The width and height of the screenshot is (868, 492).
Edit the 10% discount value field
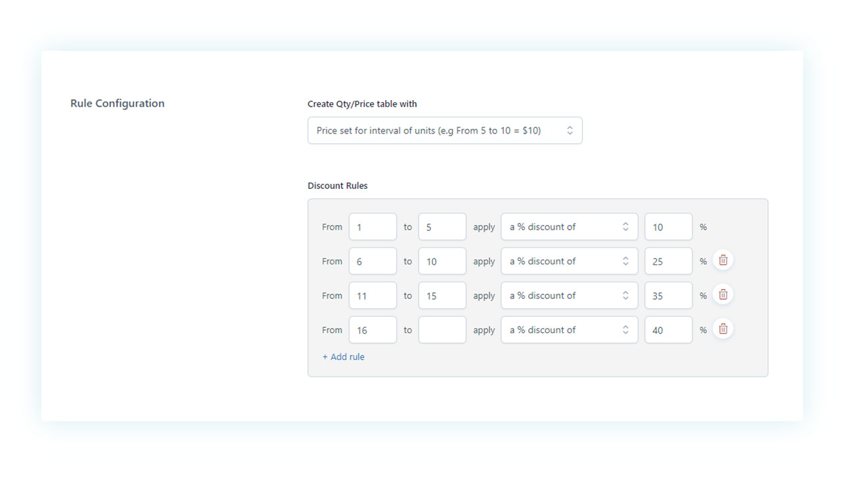coord(668,227)
